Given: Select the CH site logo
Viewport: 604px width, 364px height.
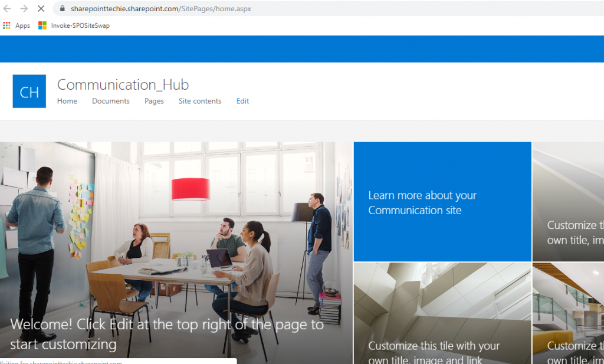Looking at the screenshot, I should pyautogui.click(x=29, y=91).
